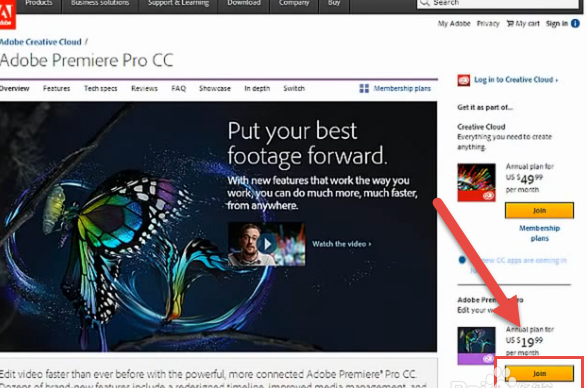
Task: Go to Adobe Creative Cloud breadcrumb
Action: pyautogui.click(x=40, y=42)
